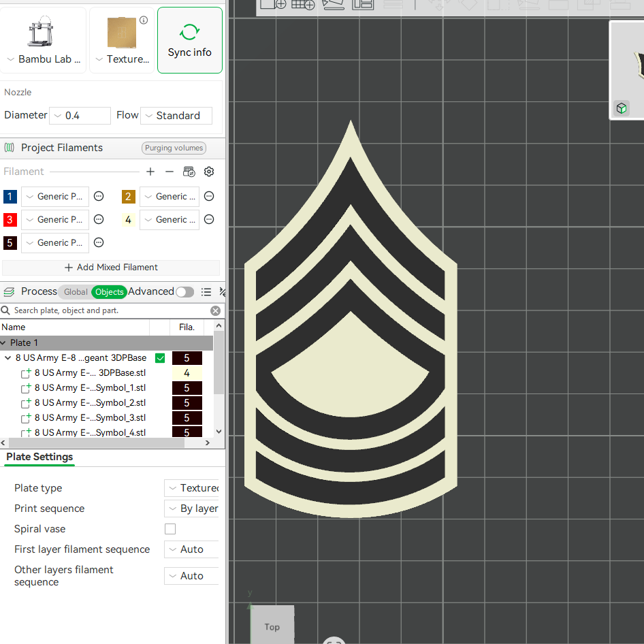Toggle the Advanced switch
Image resolution: width=644 pixels, height=644 pixels.
184,292
